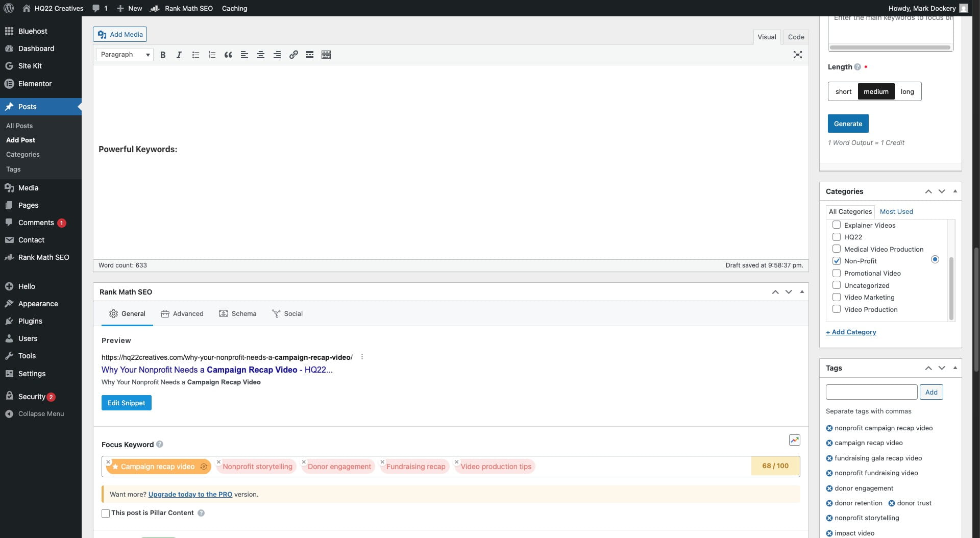
Task: Uncheck the Non-Profit category
Action: (837, 261)
